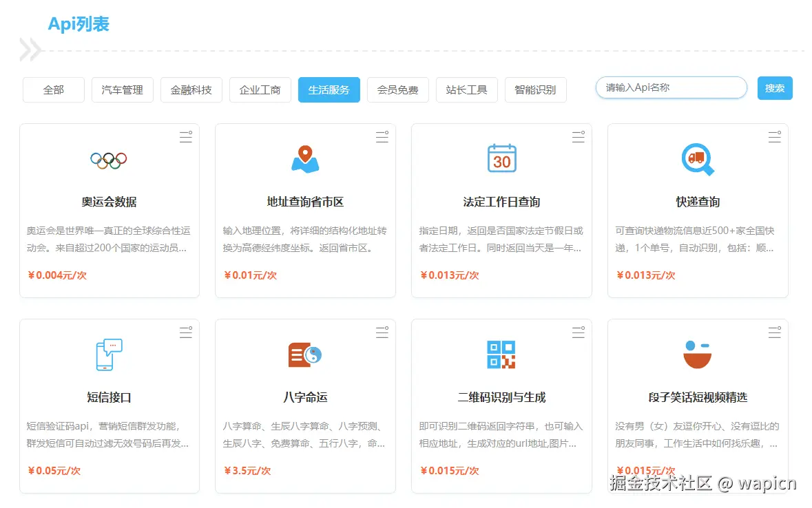The height and width of the screenshot is (508, 812).
Task: Open the corner options menu on 快递查询 card
Action: point(774,137)
